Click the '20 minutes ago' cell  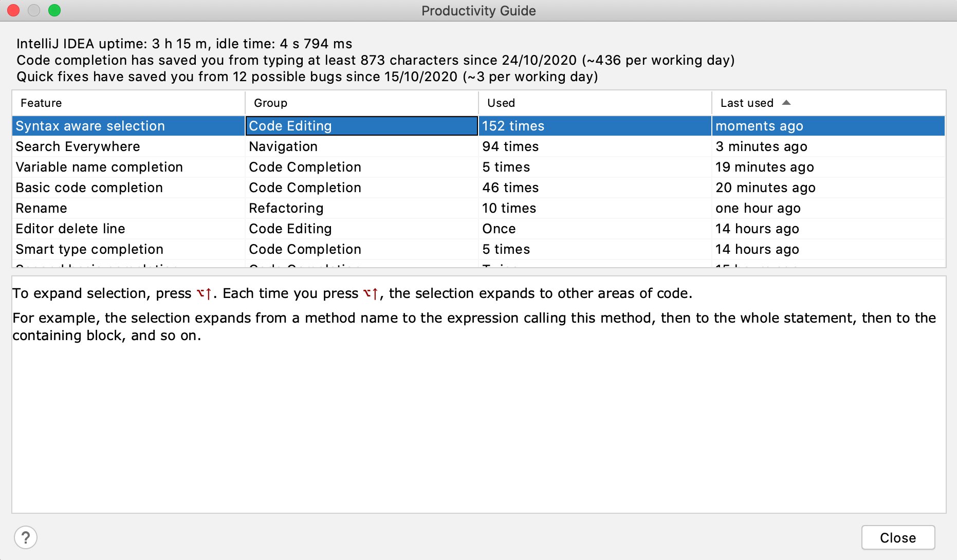coord(829,188)
